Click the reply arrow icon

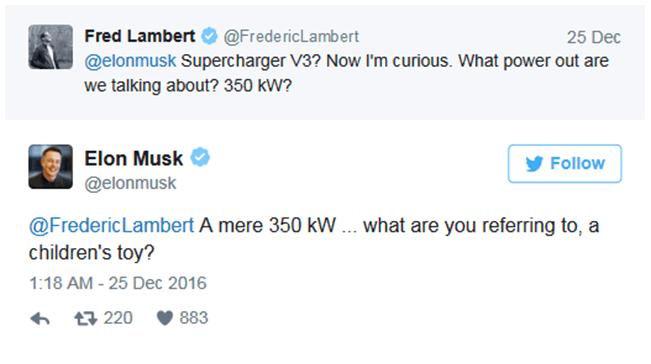tap(40, 318)
